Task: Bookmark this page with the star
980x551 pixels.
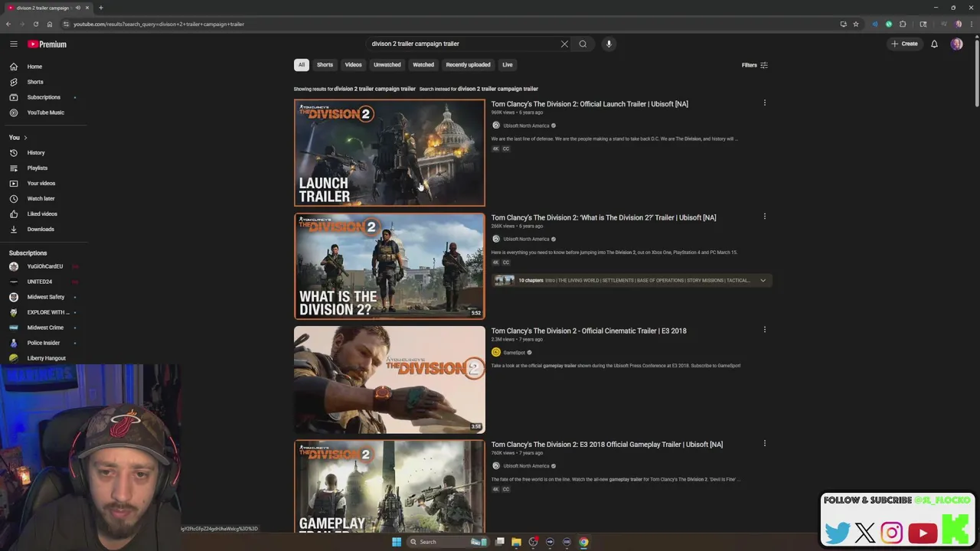Action: pyautogui.click(x=856, y=24)
